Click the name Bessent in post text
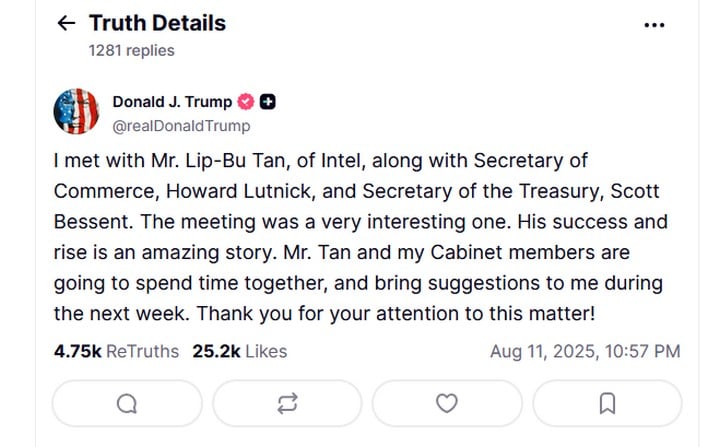720x447 pixels. pyautogui.click(x=93, y=222)
